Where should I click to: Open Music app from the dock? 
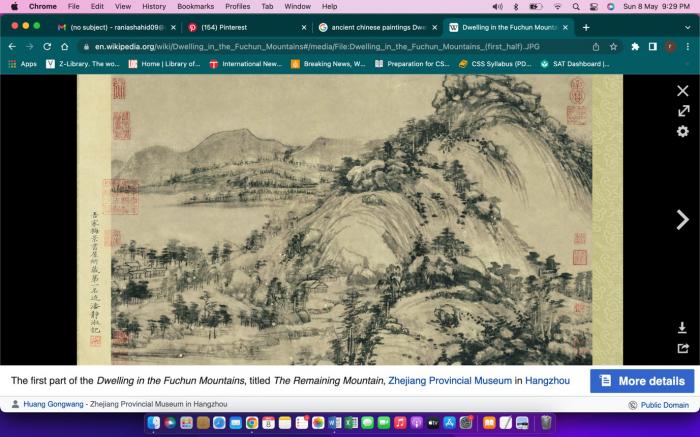click(400, 422)
